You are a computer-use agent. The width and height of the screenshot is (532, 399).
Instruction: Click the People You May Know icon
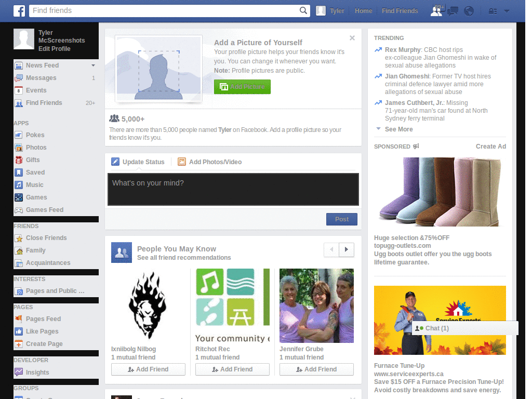pyautogui.click(x=122, y=252)
